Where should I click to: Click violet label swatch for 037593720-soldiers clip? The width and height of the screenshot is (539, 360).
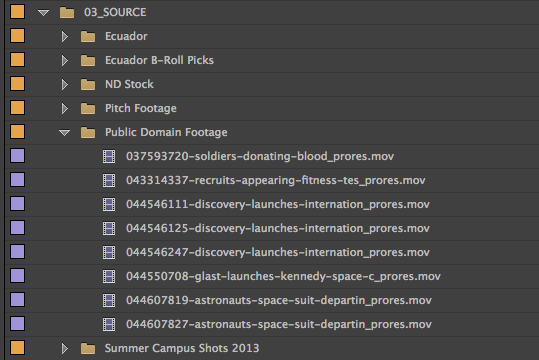click(x=18, y=155)
